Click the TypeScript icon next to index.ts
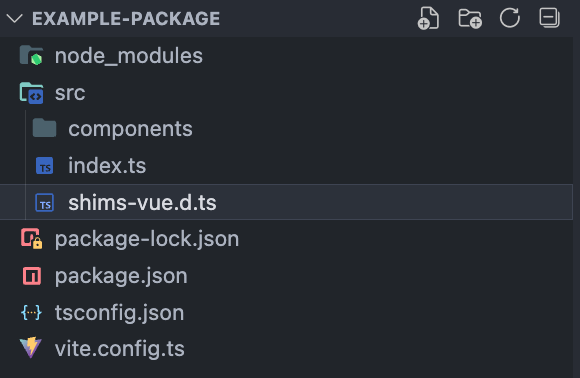This screenshot has height=378, width=580. pyautogui.click(x=44, y=166)
